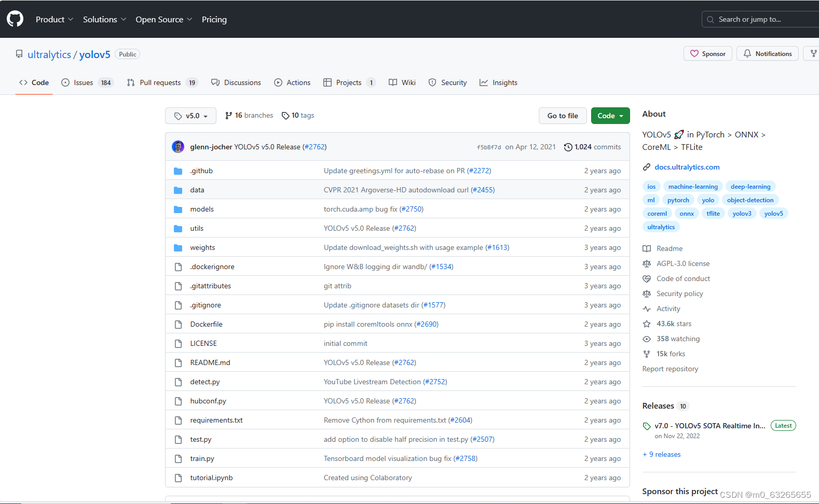The image size is (819, 504).
Task: Click the heart icon on the Sponsor button
Action: (694, 53)
